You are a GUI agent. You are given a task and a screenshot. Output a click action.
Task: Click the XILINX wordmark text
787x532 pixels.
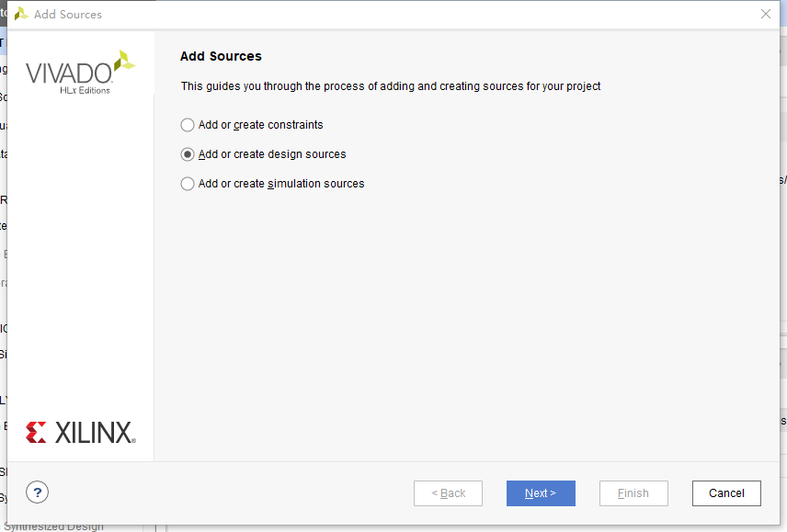pyautogui.click(x=94, y=433)
